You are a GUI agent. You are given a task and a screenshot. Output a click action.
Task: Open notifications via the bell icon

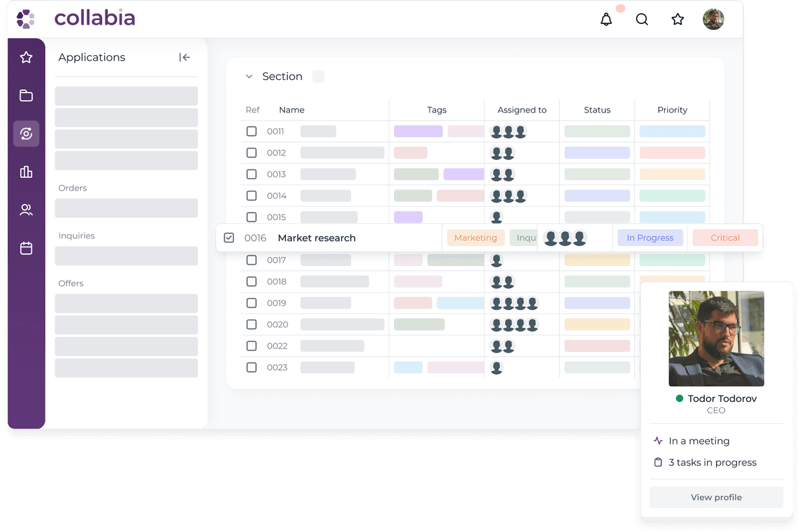click(606, 19)
